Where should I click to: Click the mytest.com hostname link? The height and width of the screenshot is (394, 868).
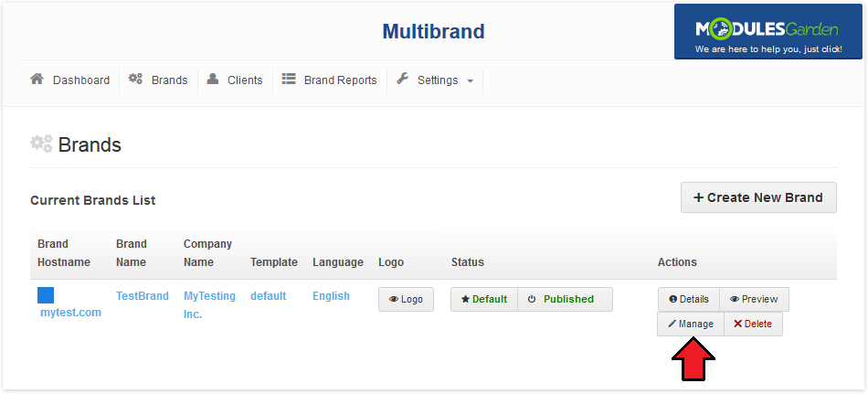tap(71, 313)
